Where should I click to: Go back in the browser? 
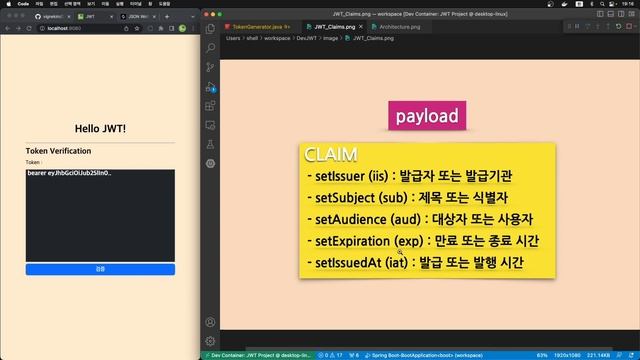pyautogui.click(x=7, y=28)
